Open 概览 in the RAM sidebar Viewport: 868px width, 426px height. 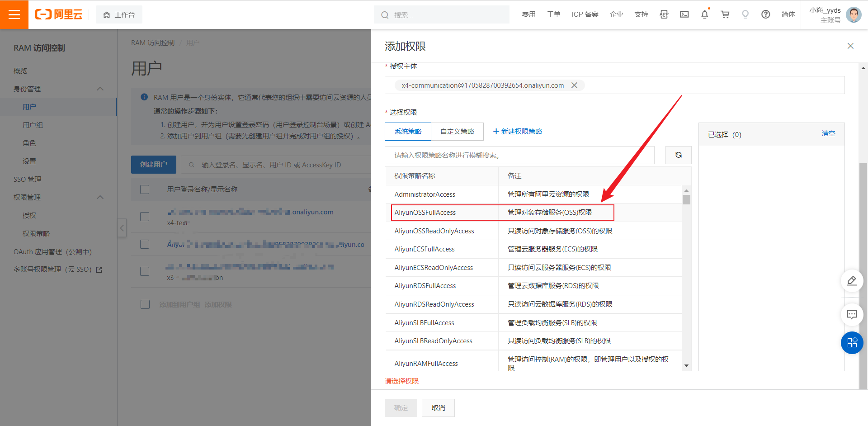(x=20, y=71)
